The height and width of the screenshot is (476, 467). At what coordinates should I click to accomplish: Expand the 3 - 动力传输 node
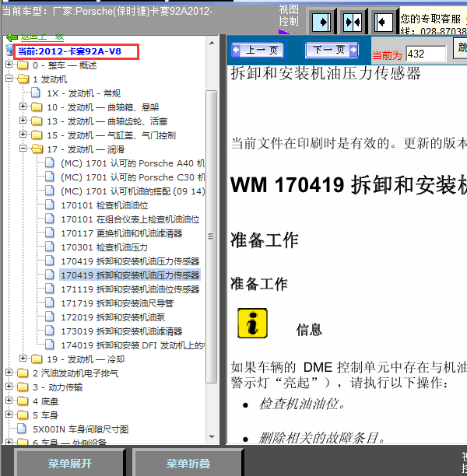click(9, 386)
